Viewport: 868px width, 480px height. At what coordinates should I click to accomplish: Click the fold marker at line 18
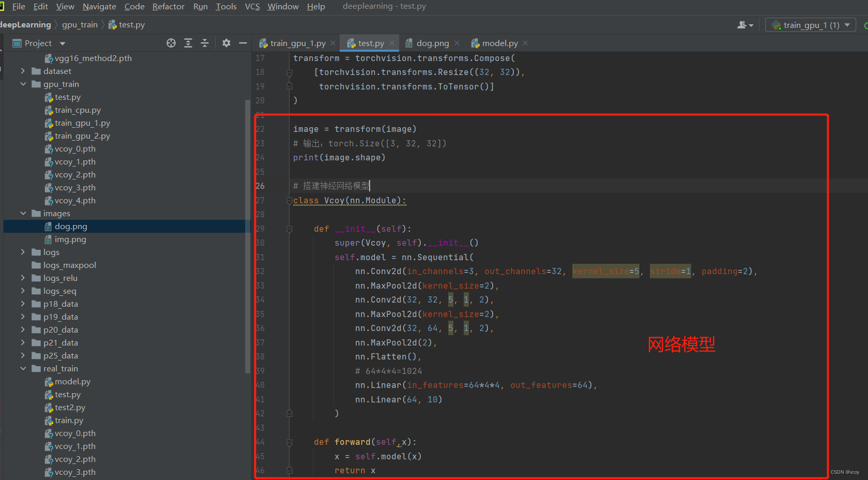point(290,72)
